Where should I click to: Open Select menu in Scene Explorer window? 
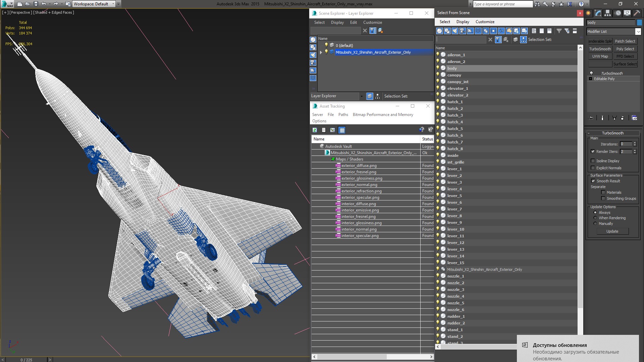(x=319, y=22)
